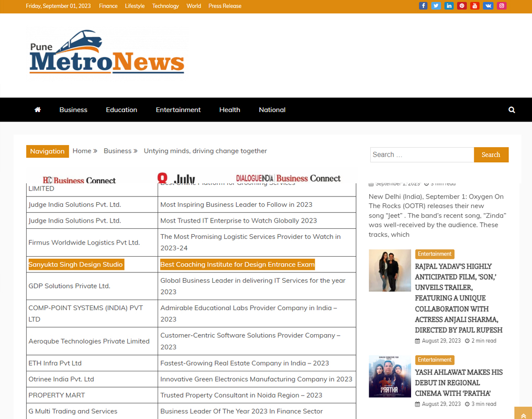Viewport: 532px width, 419px height.
Task: Open the LinkedIn social icon
Action: click(x=449, y=6)
